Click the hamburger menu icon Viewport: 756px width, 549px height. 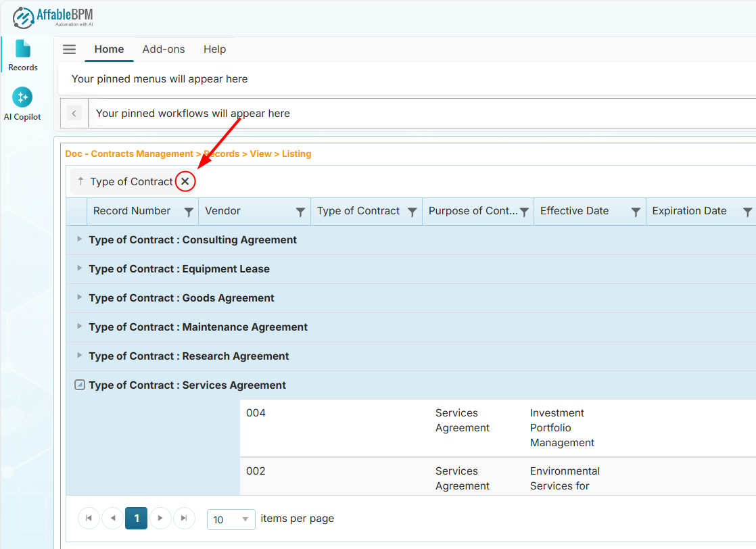pyautogui.click(x=69, y=49)
